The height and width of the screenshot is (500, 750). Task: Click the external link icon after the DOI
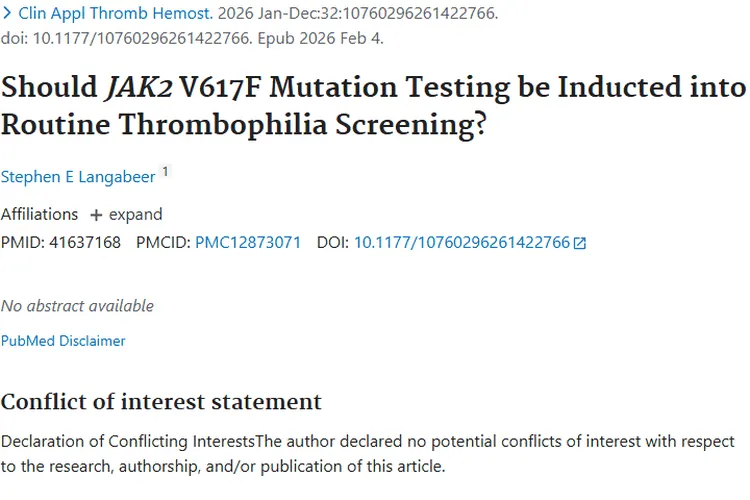tap(580, 243)
